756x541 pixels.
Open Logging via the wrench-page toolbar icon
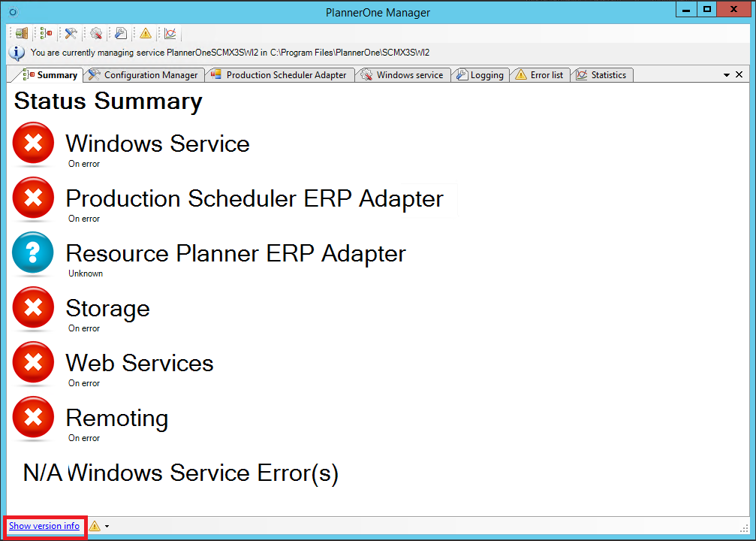(121, 33)
